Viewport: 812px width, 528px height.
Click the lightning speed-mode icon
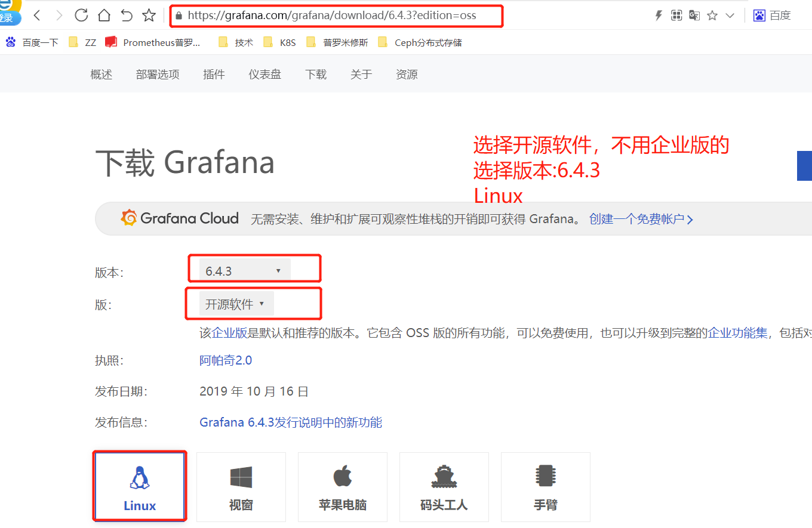[659, 16]
